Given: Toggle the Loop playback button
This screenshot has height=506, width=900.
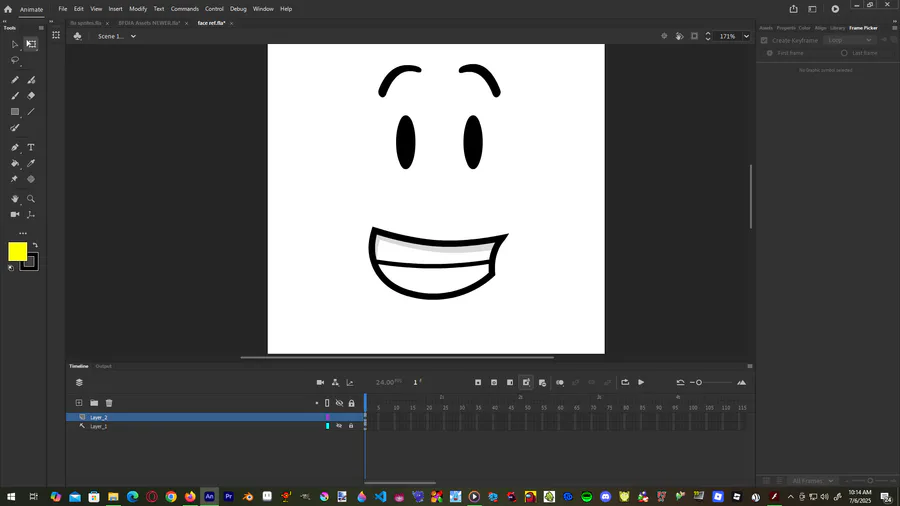Looking at the screenshot, I should pos(625,383).
